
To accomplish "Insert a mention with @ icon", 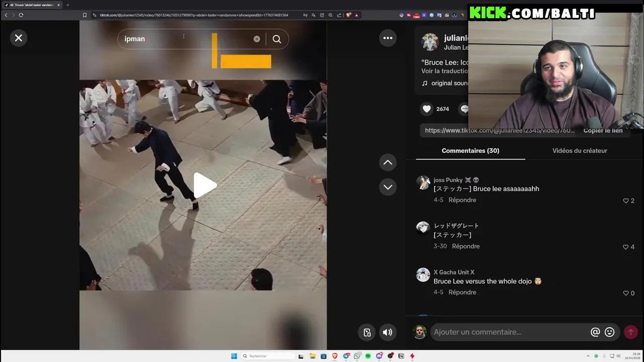I will 595,332.
